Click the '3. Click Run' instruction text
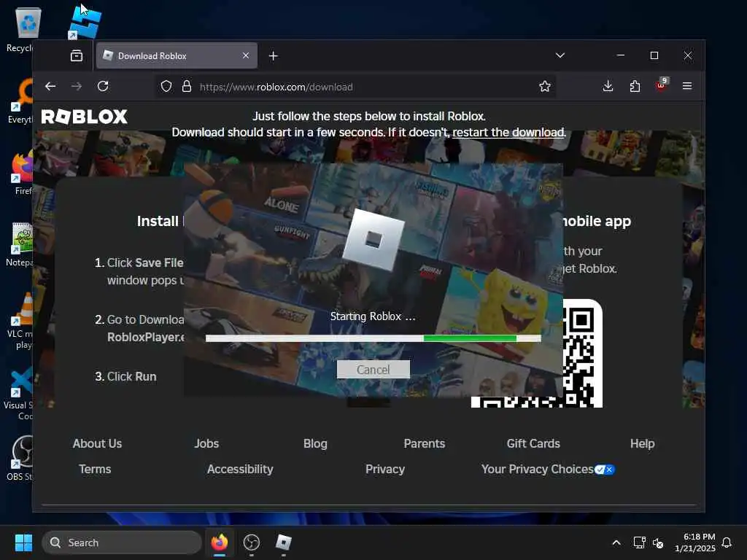This screenshot has width=747, height=560. (125, 376)
